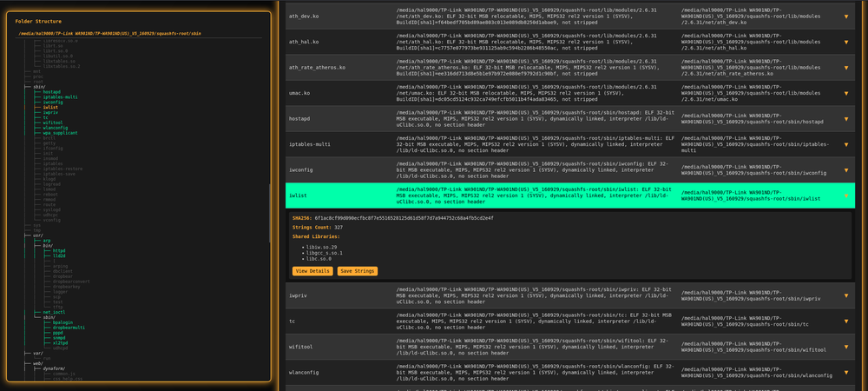Select iptables-restore in the folder tree
The width and height of the screenshot is (868, 391).
pyautogui.click(x=62, y=169)
